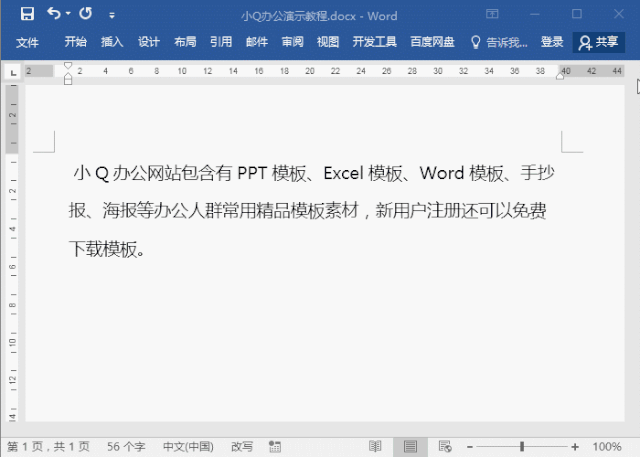Open Customize Quick Access Toolbar dropdown
640x457 pixels.
coord(111,16)
